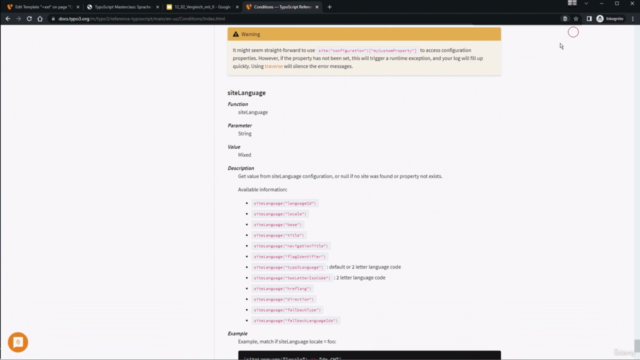Click the siteLanguage("direction") code item
Screen dimensions: 640x360
[x=283, y=299]
